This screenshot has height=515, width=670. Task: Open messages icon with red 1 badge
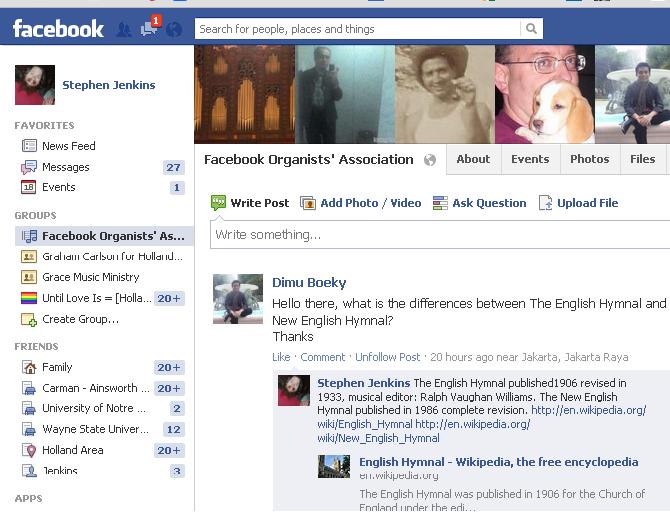pyautogui.click(x=150, y=27)
